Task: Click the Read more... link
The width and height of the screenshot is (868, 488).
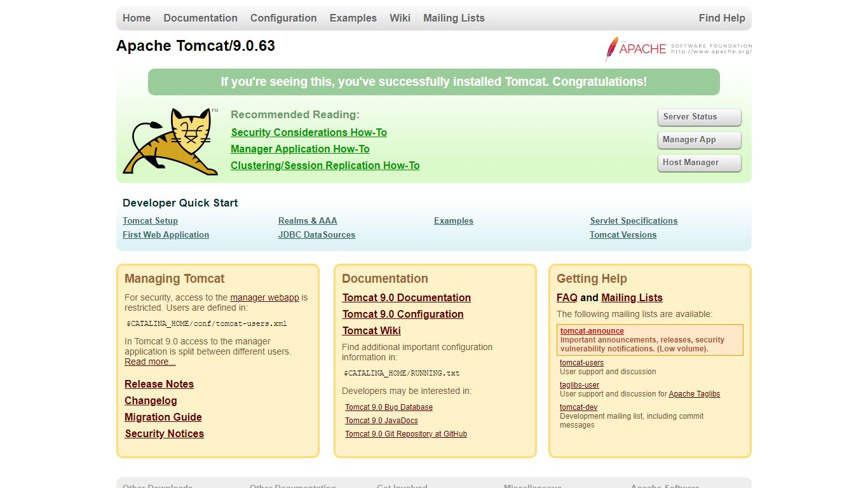Action: (x=150, y=362)
